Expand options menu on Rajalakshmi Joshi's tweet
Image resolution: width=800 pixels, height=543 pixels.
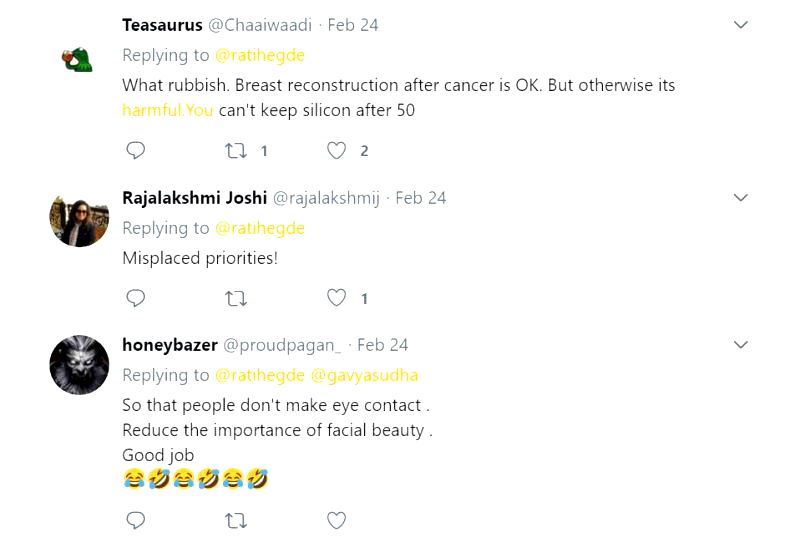741,197
